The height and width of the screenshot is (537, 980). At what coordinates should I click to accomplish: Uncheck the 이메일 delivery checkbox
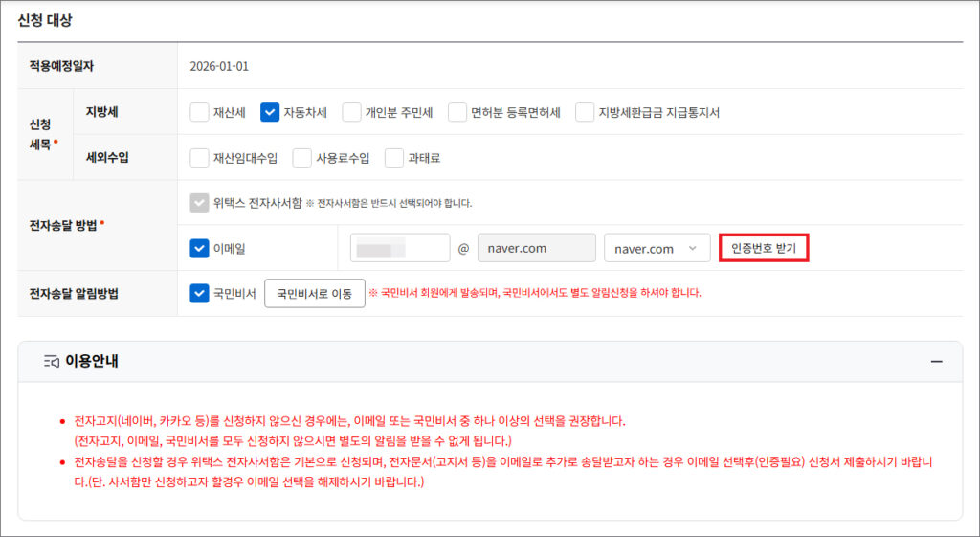point(199,248)
